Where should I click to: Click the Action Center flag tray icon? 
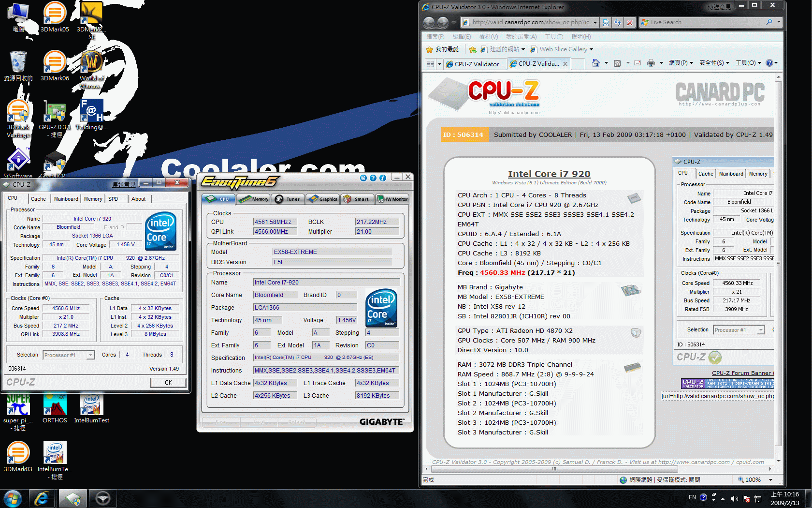(746, 498)
